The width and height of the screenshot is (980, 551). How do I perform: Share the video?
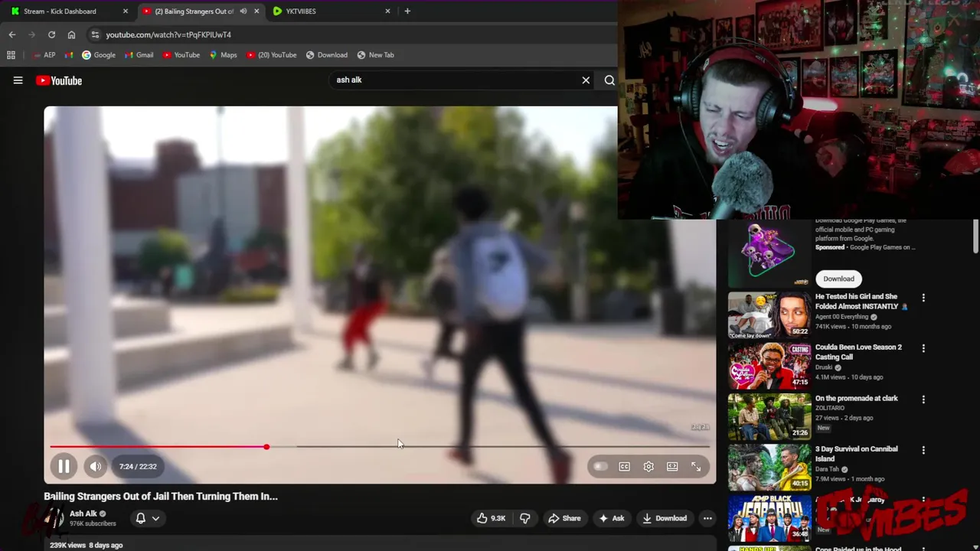click(564, 518)
